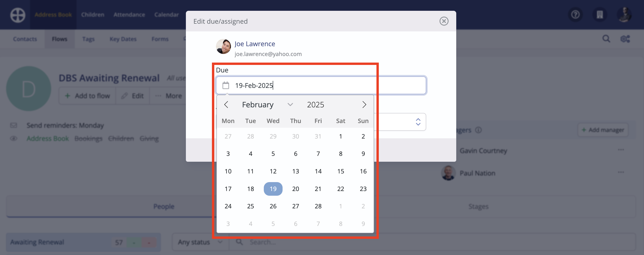Click Joe Lawrence's avatar photo
The height and width of the screenshot is (255, 644).
(223, 46)
